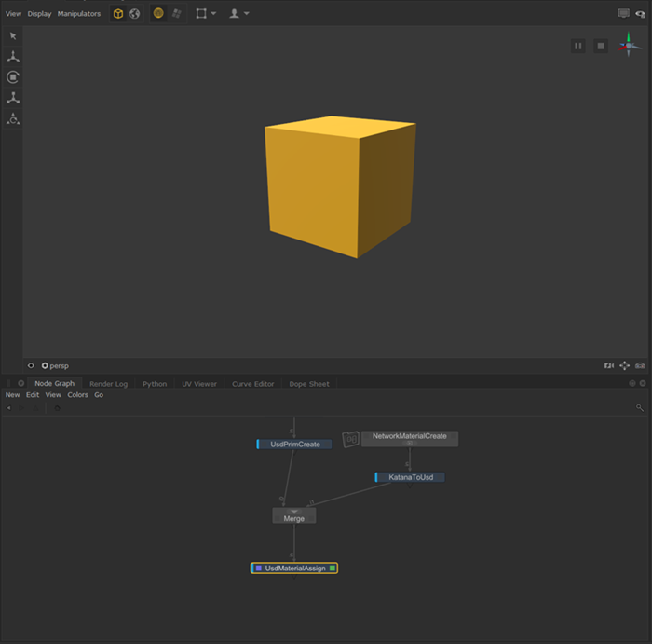Select the persp camera label
This screenshot has height=644, width=652.
point(59,366)
